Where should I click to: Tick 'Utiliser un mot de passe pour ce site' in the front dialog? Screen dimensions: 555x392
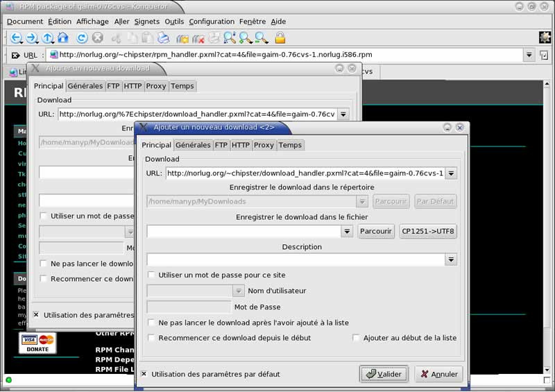click(151, 275)
